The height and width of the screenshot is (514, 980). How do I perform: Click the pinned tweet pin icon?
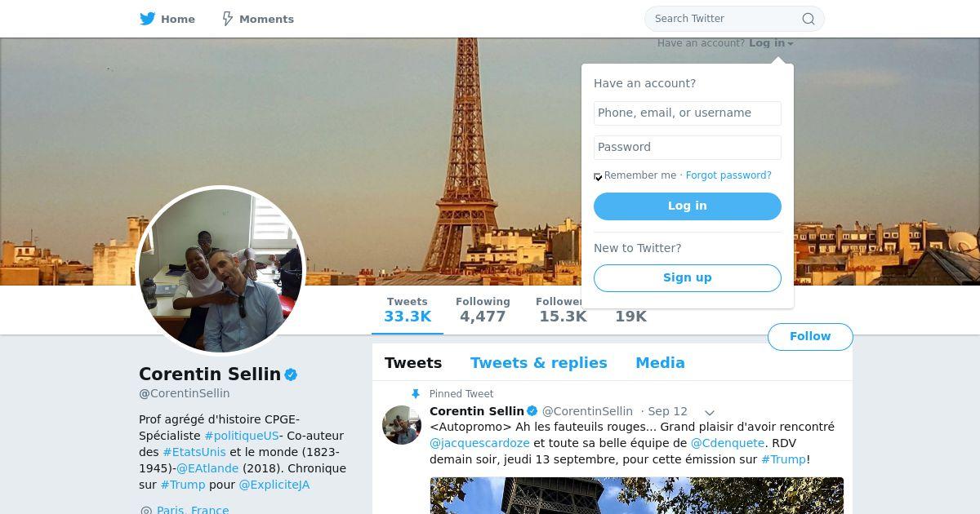416,394
